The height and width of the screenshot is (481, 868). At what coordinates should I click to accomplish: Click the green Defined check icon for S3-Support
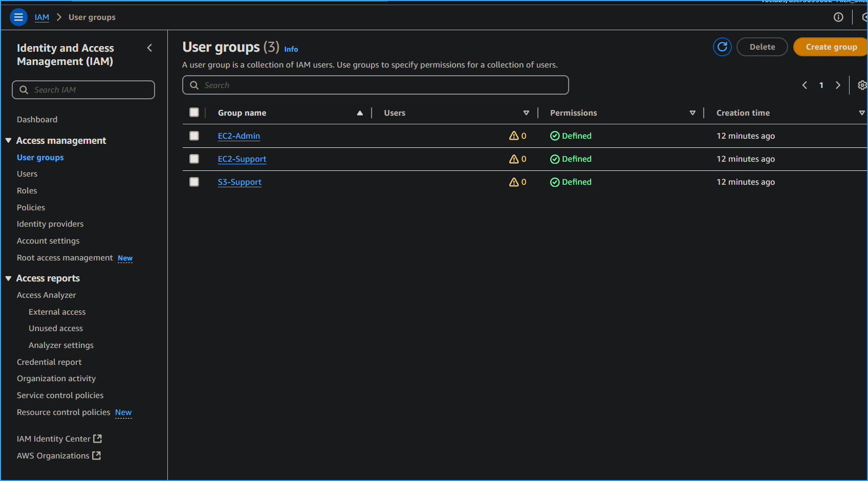coord(555,182)
